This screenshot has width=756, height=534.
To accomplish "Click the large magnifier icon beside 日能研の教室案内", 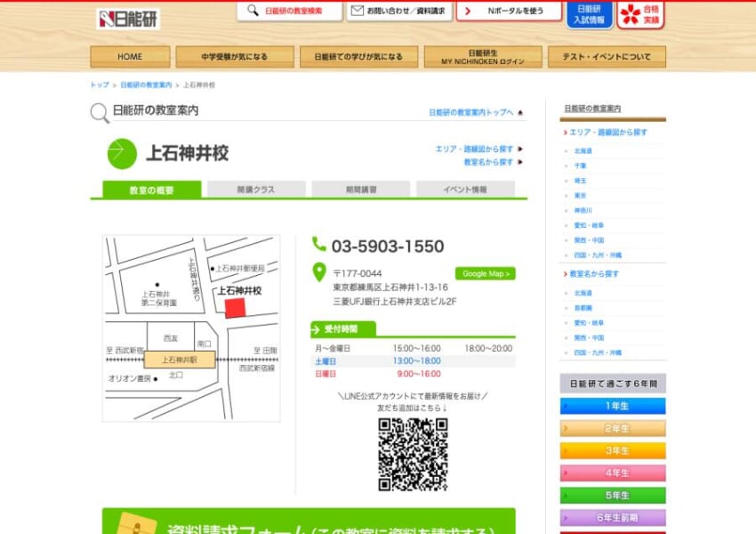I will (100, 113).
